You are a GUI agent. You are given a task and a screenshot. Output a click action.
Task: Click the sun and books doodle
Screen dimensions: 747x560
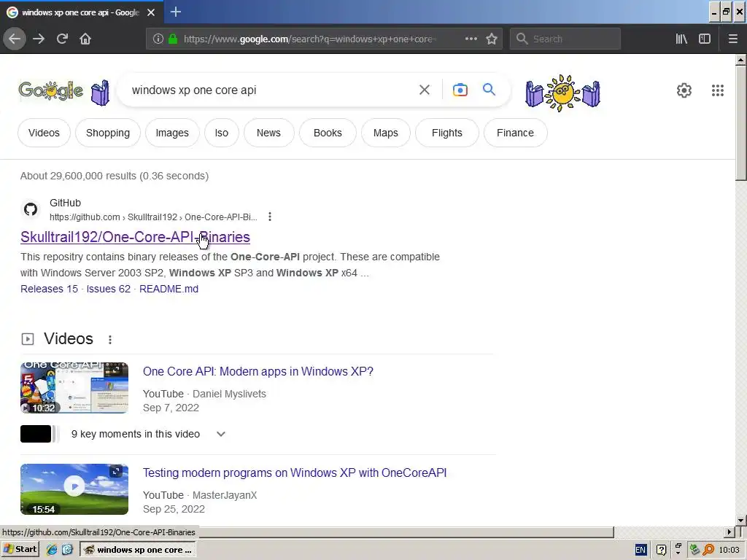(562, 93)
